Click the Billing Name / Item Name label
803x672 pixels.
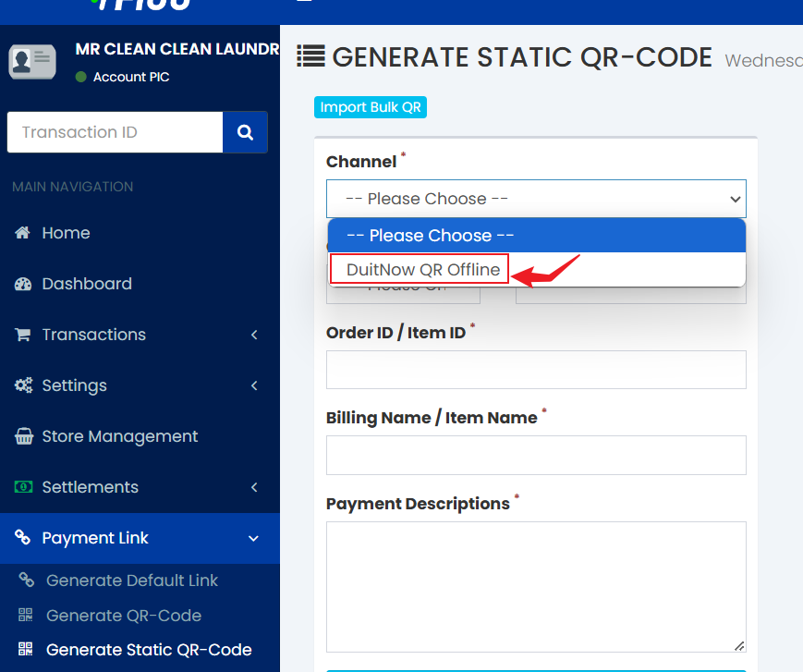tap(432, 418)
